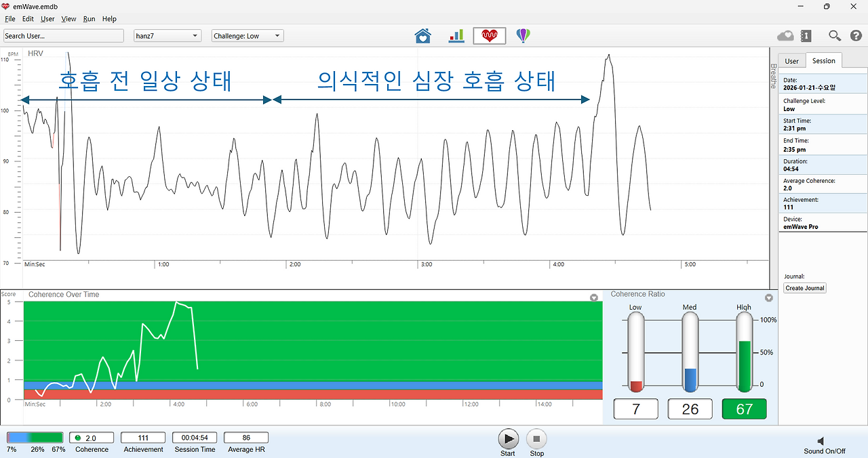The height and width of the screenshot is (458, 868).
Task: Click the Search User input field
Action: pos(64,36)
